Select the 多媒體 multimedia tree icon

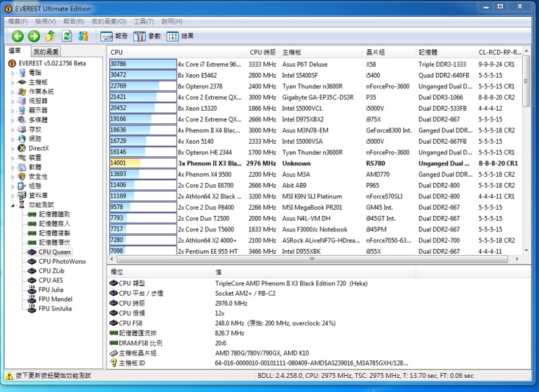coord(22,119)
